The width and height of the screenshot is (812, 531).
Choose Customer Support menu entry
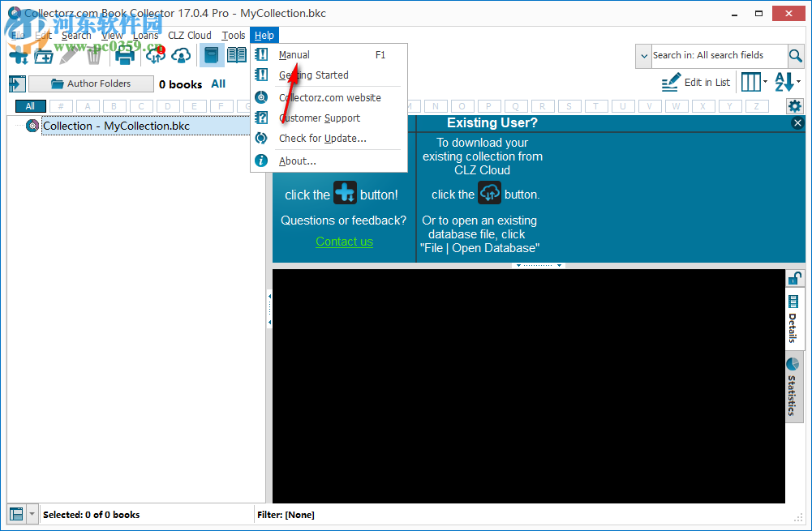pos(329,118)
